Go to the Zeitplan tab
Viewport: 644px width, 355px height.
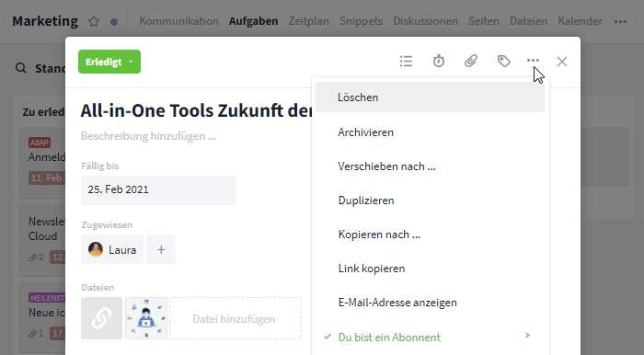coord(308,21)
